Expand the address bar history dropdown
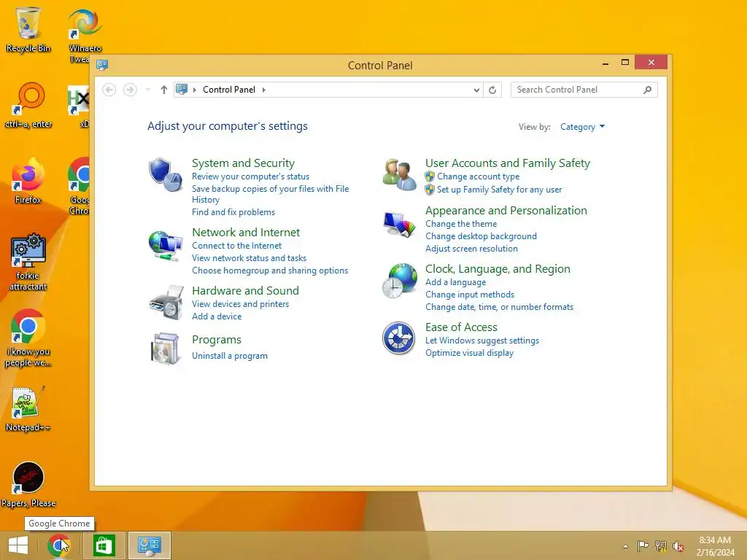The width and height of the screenshot is (747, 560). [476, 90]
